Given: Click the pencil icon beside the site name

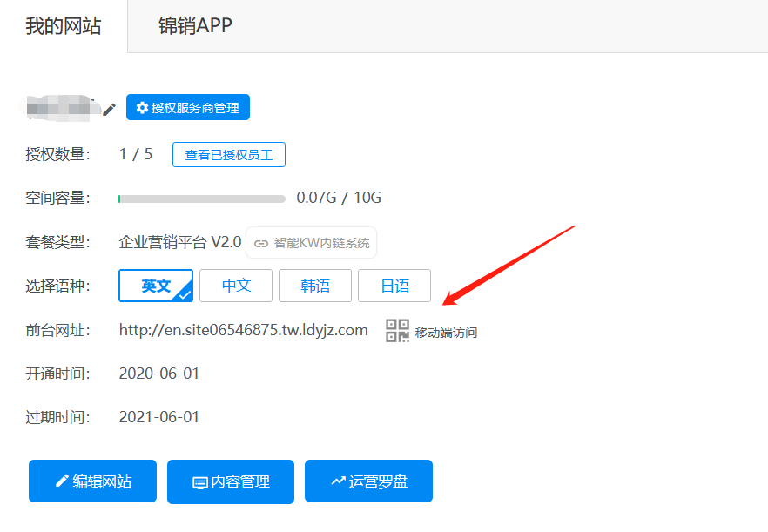Looking at the screenshot, I should click(109, 109).
